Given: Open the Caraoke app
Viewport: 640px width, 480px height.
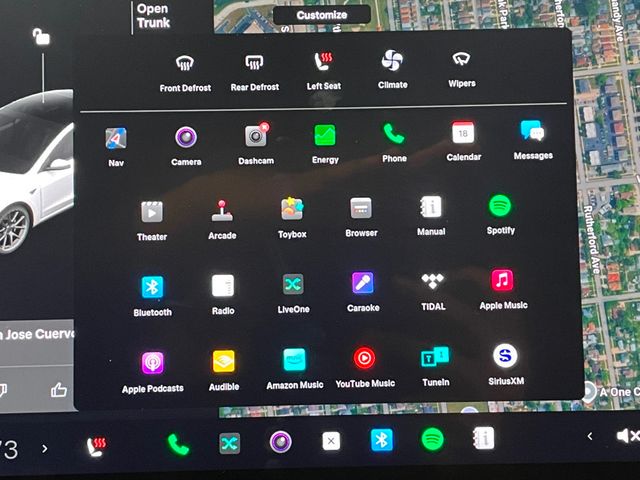Looking at the screenshot, I should 363,284.
